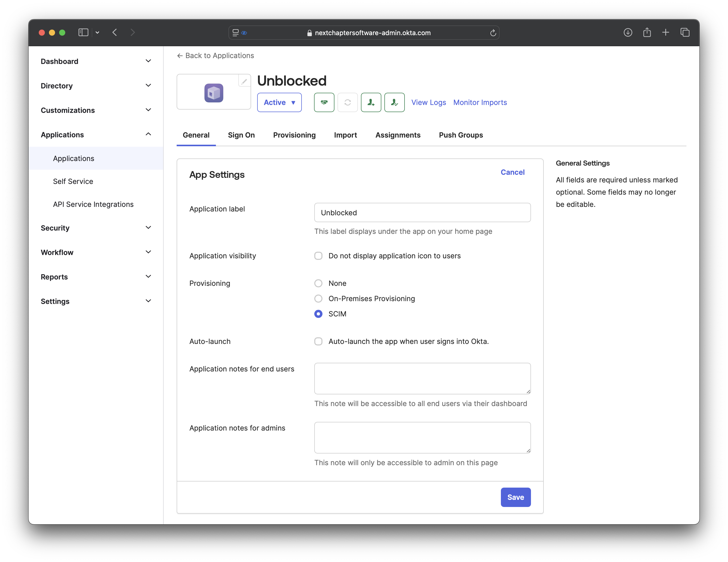Screen dimensions: 728x562
Task: Reload the page in the address bar
Action: (x=493, y=33)
